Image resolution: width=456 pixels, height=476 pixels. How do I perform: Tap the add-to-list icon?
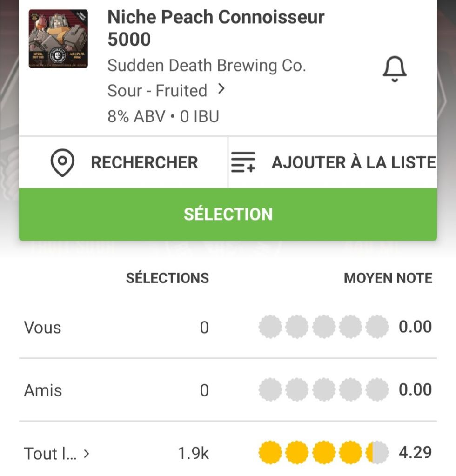(x=243, y=162)
